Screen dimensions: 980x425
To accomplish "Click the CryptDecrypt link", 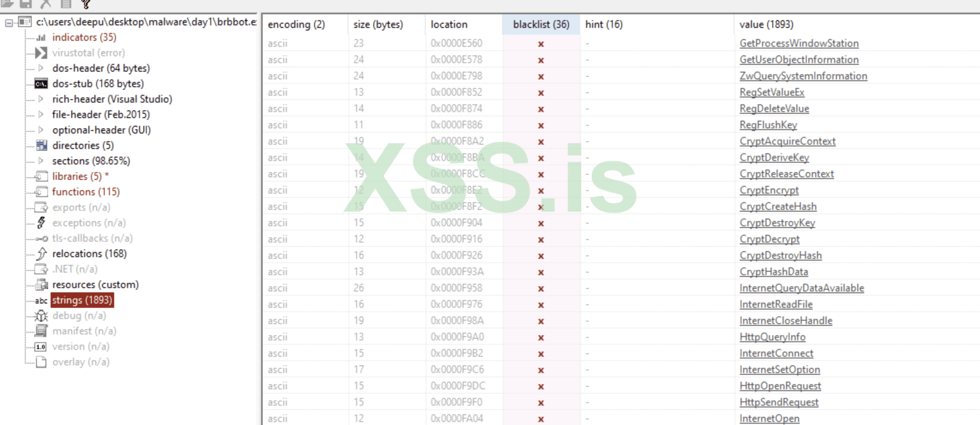I will tap(769, 239).
